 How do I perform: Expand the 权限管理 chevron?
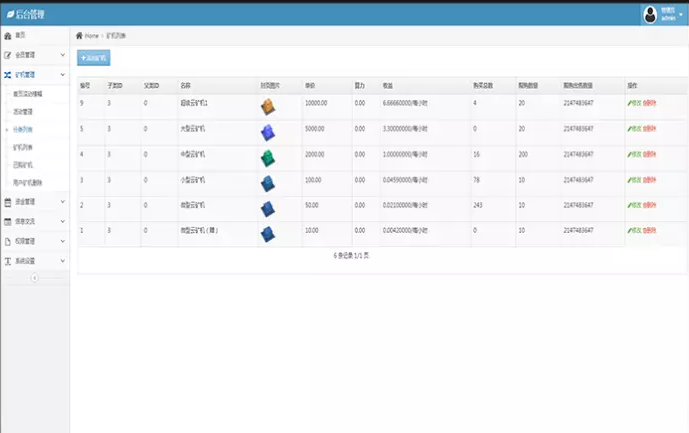[x=62, y=241]
